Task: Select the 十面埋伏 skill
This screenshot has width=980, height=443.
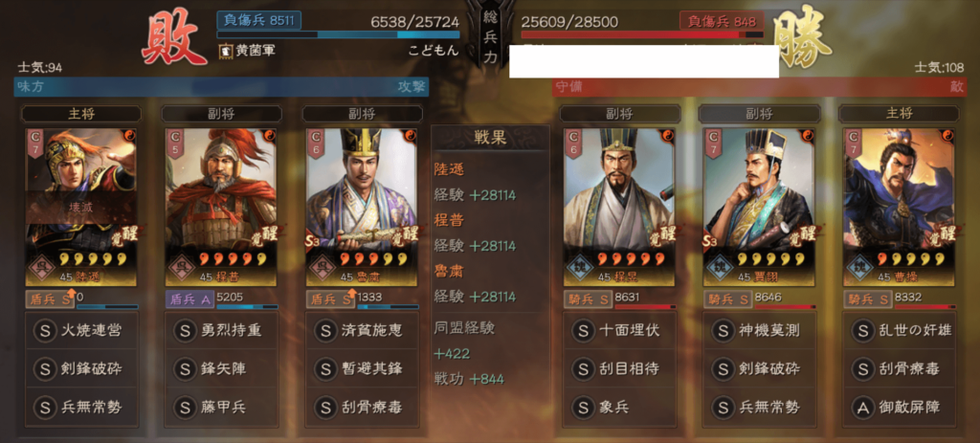Action: pos(620,330)
